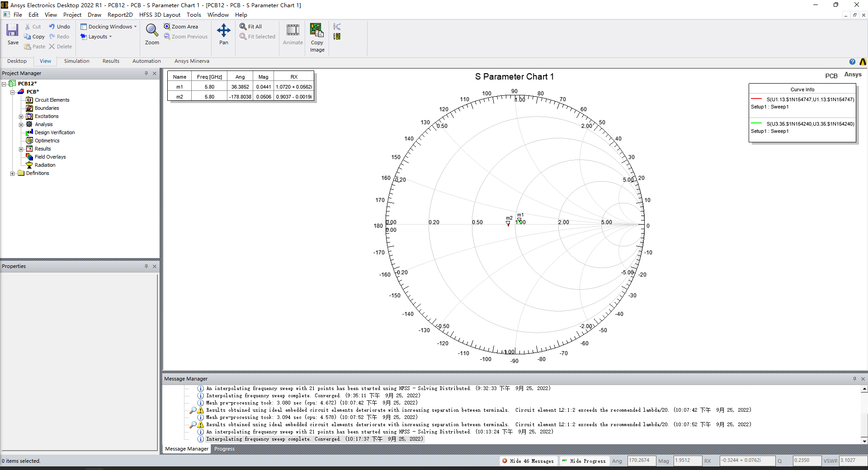The width and height of the screenshot is (868, 470).
Task: Pin the Properties panel
Action: pos(146,266)
